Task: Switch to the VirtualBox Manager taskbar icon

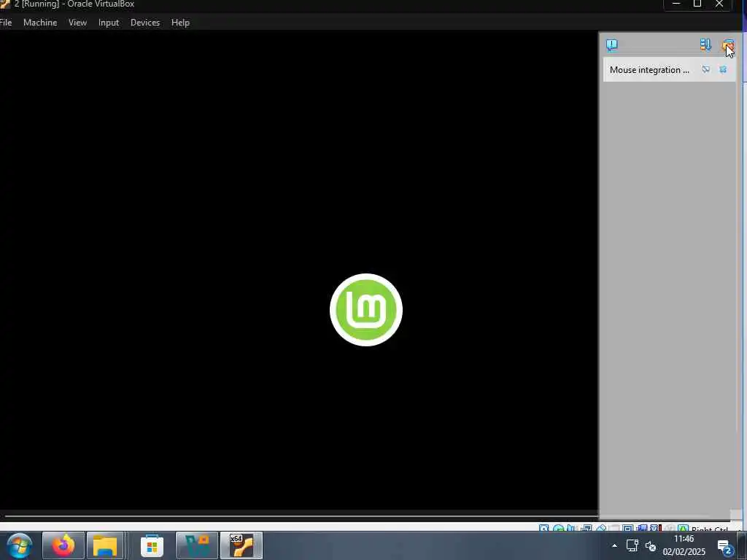Action: coord(197,545)
